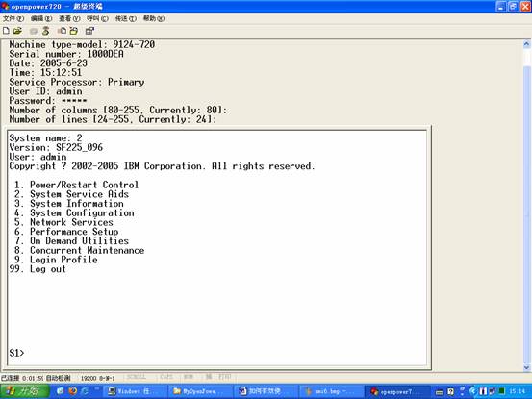The width and height of the screenshot is (532, 399).
Task: Switch to the ami6.bmp taskbar button
Action: (331, 391)
